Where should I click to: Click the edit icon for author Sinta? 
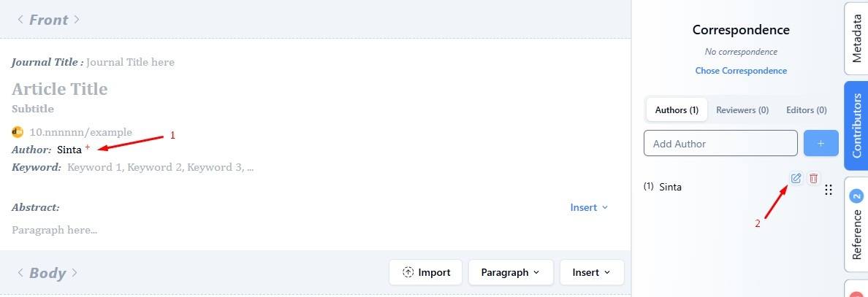796,178
